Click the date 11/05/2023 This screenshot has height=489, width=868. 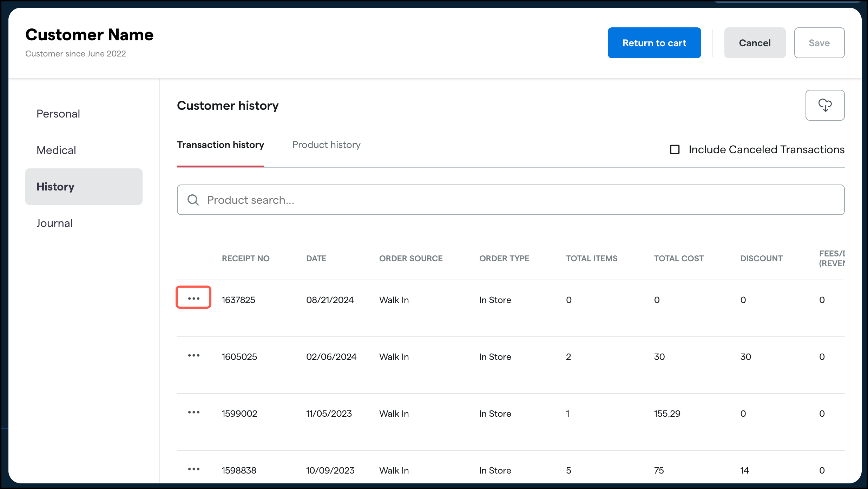[329, 414]
